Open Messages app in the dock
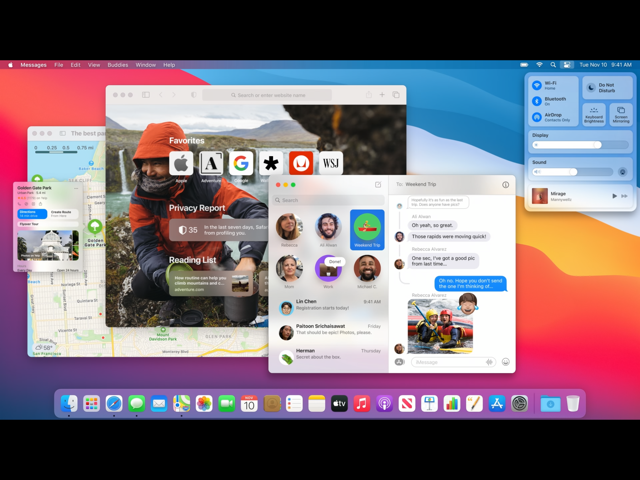The width and height of the screenshot is (640, 480). pyautogui.click(x=136, y=404)
